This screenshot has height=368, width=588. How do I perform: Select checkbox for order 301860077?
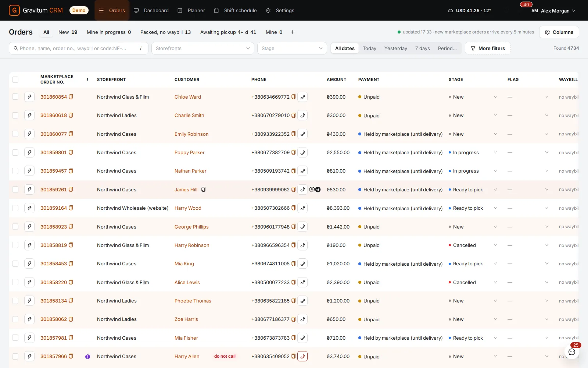[x=15, y=134]
